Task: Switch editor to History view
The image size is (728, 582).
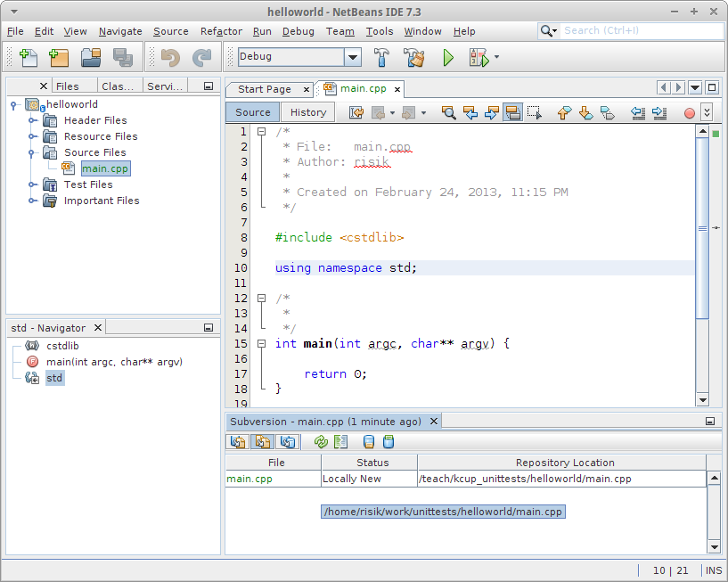Action: (x=307, y=112)
